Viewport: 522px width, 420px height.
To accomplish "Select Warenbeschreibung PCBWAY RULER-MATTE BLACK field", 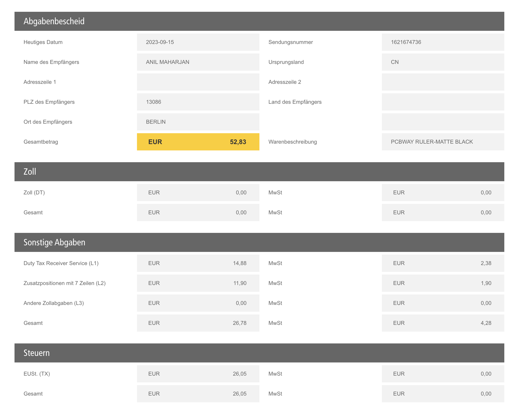I will point(443,142).
